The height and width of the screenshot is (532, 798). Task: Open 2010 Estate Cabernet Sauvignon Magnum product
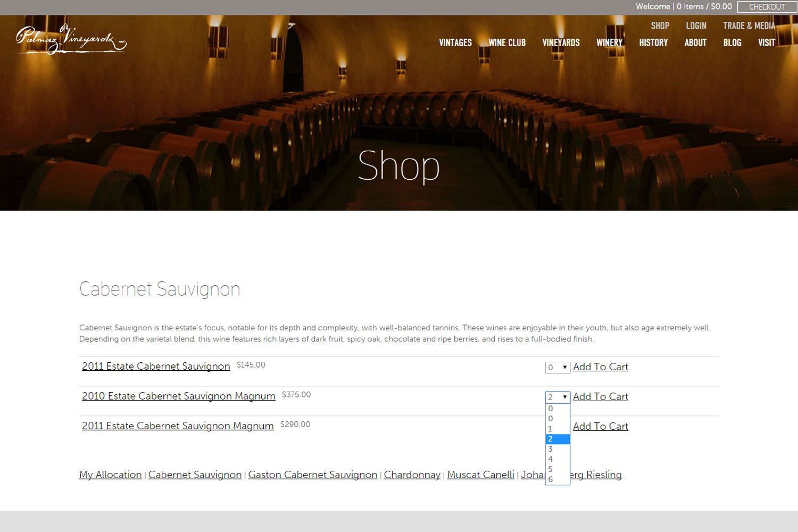point(179,396)
